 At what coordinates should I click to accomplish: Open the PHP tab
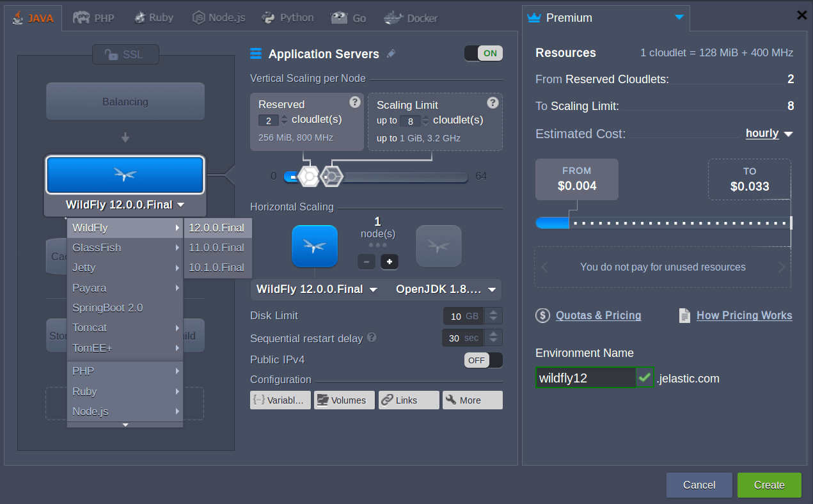click(93, 18)
